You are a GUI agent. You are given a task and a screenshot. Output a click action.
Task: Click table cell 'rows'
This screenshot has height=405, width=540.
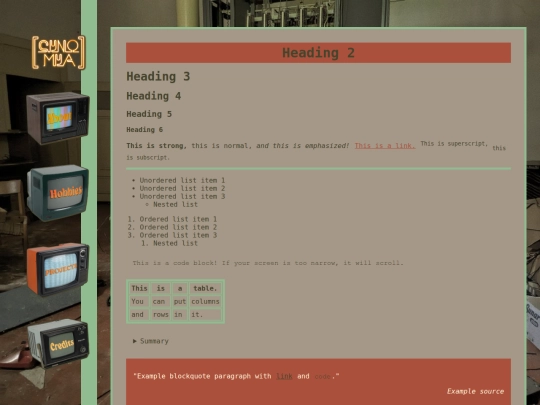coord(160,314)
